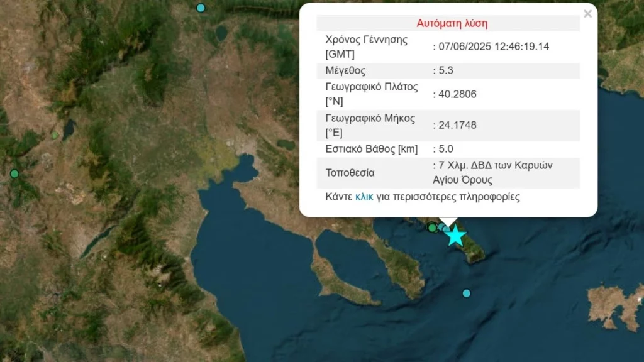The width and height of the screenshot is (644, 362).
Task: Click the Μέγεθος label
Action: pos(345,70)
